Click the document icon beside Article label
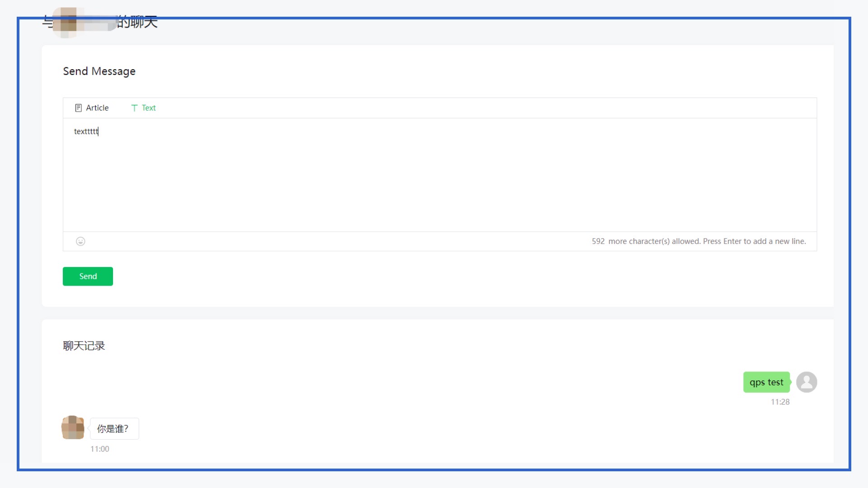The image size is (868, 488). point(79,108)
